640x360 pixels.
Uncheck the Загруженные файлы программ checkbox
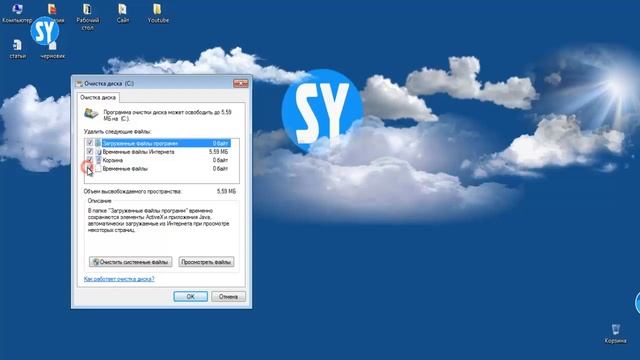(90, 143)
